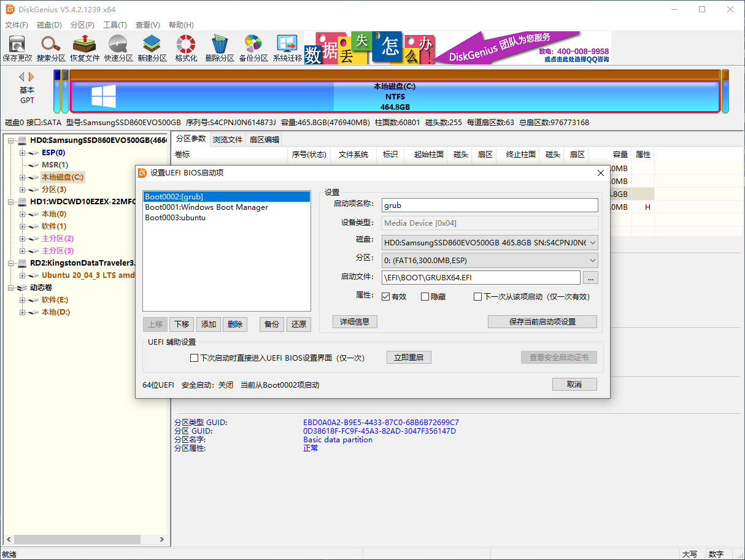Expand the ESP(0) partition node

coord(23,153)
